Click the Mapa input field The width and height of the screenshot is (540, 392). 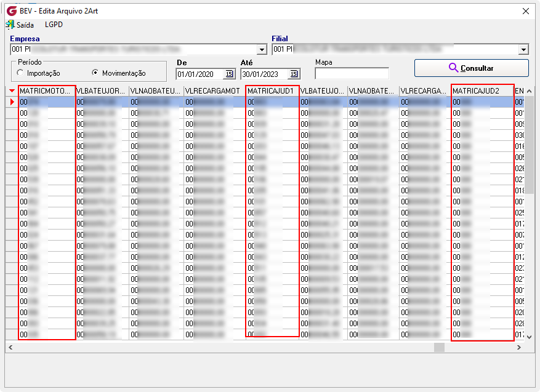(352, 74)
